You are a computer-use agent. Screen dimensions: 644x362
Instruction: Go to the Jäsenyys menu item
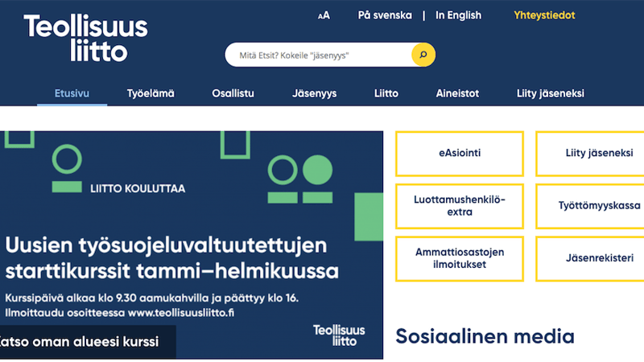click(314, 93)
